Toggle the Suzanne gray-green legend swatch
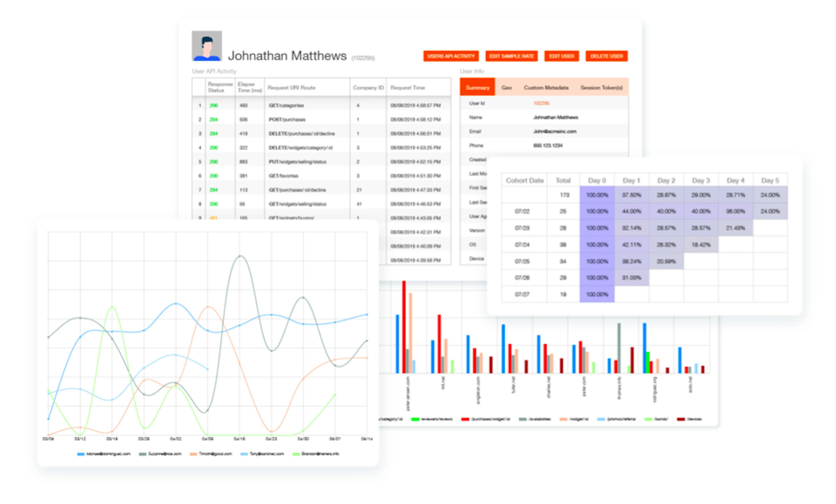836x504 pixels. coord(143,454)
